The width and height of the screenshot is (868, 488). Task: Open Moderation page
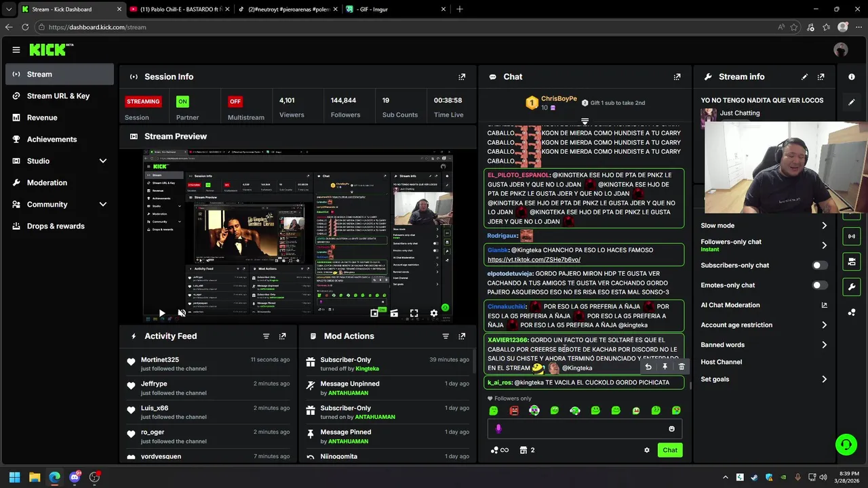(x=60, y=182)
